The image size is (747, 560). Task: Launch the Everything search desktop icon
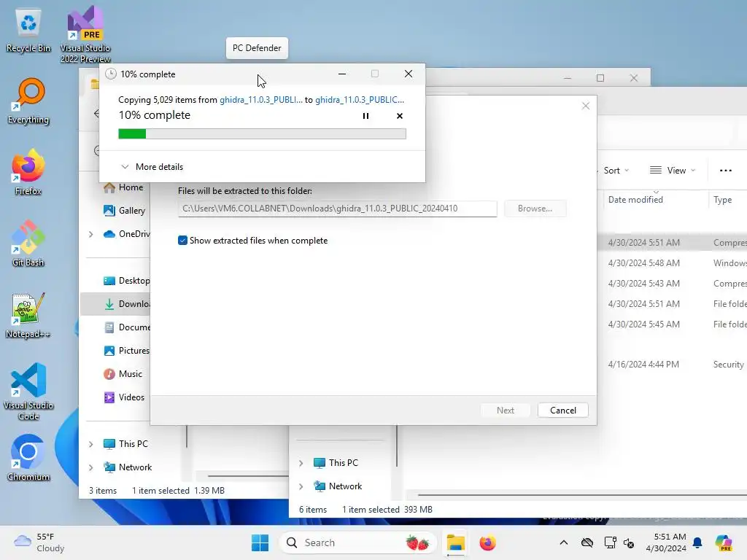click(28, 101)
